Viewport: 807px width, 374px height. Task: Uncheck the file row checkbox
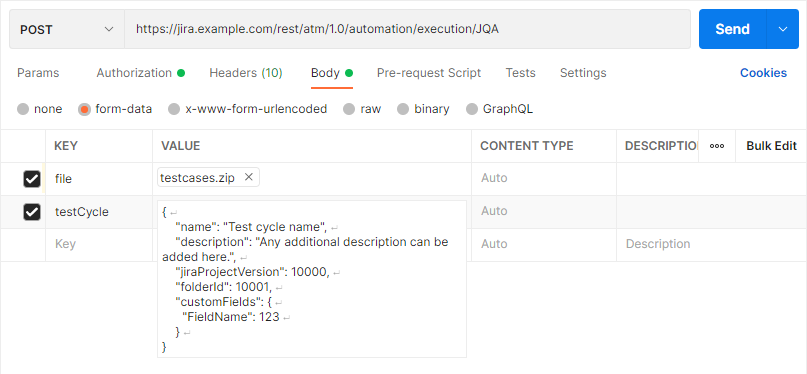[32, 179]
